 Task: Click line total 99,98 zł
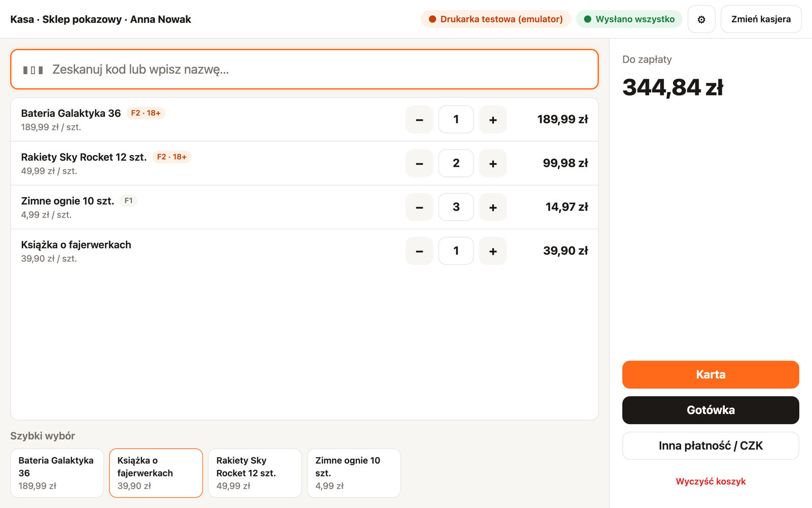pyautogui.click(x=565, y=163)
